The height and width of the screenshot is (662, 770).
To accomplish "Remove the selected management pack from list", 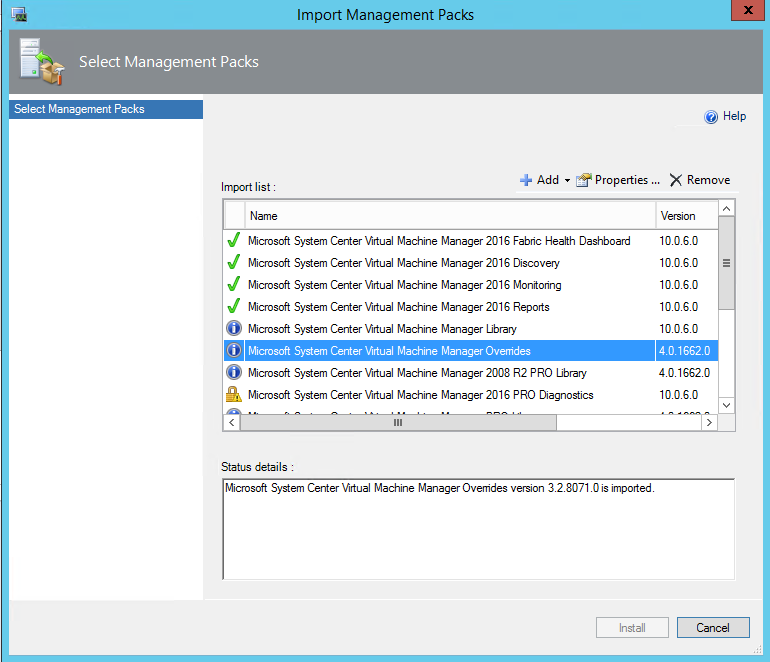I will click(x=700, y=180).
